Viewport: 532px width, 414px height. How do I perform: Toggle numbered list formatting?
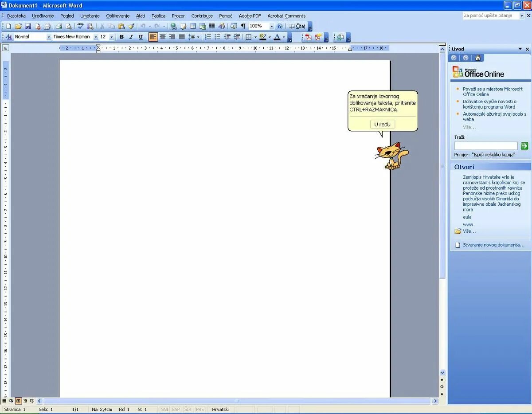click(x=208, y=37)
